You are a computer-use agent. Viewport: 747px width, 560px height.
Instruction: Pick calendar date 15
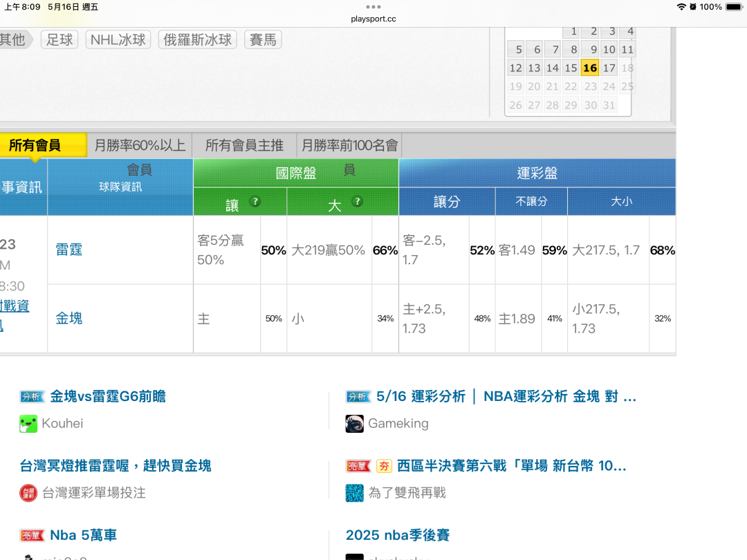571,68
